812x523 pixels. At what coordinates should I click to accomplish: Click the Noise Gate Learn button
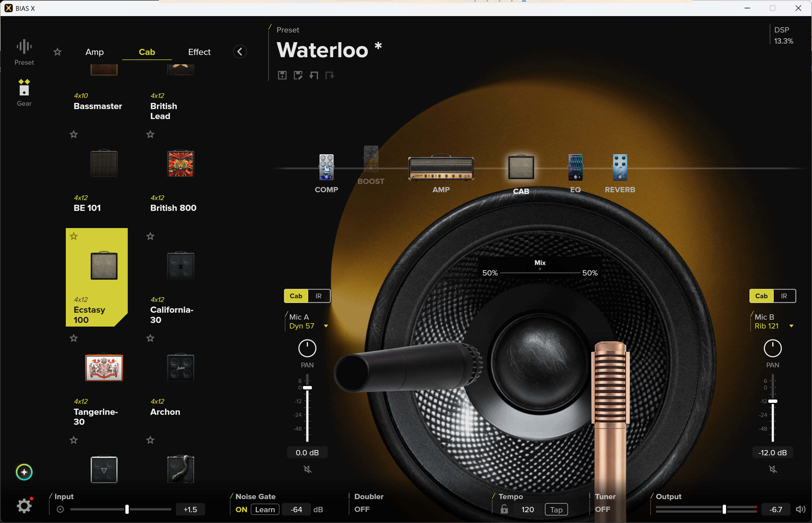coord(265,509)
